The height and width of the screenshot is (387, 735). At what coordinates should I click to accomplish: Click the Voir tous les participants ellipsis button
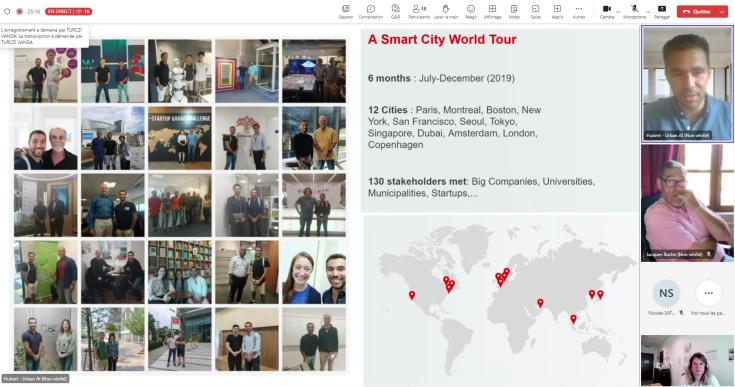click(x=708, y=293)
